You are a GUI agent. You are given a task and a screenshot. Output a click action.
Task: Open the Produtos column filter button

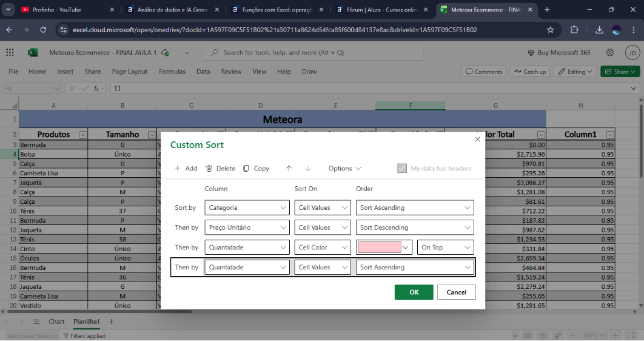pos(83,135)
